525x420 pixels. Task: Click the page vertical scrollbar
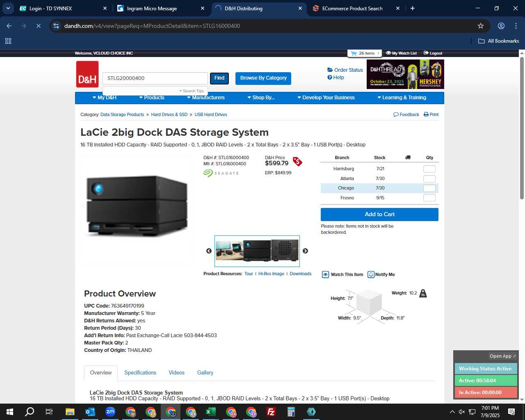(x=522, y=128)
